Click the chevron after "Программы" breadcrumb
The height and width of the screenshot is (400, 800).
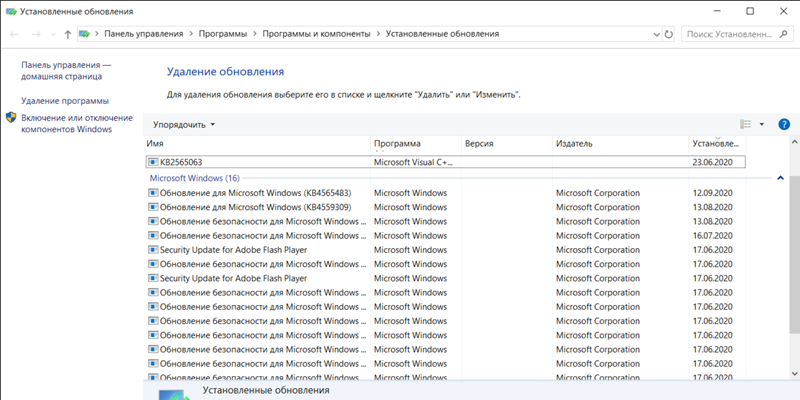pyautogui.click(x=255, y=34)
